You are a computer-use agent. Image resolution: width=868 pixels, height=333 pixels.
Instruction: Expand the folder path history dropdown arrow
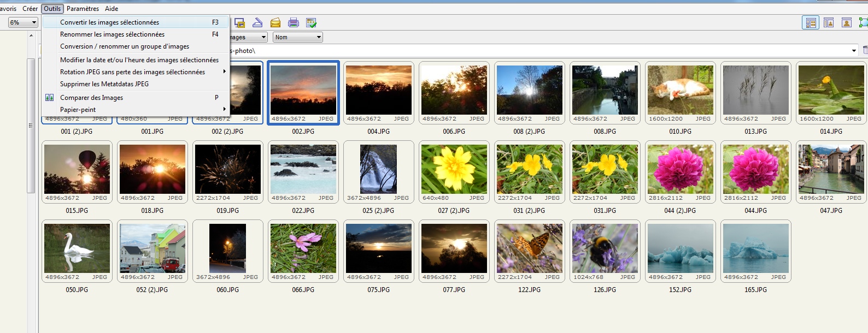click(854, 51)
